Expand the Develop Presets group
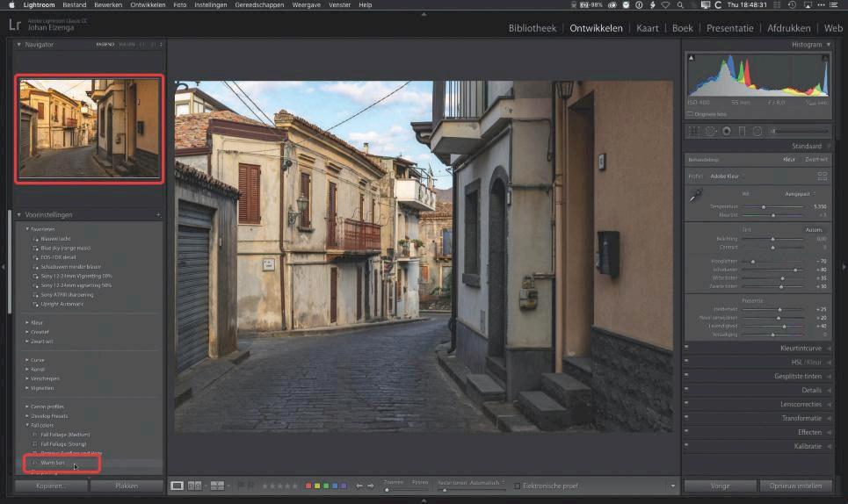 point(27,416)
